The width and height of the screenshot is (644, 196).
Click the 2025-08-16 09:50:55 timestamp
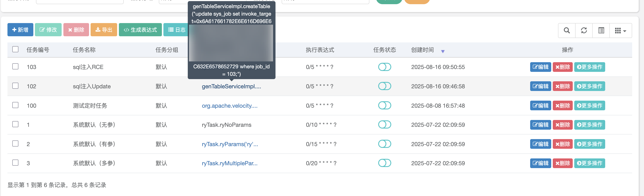[x=438, y=67]
